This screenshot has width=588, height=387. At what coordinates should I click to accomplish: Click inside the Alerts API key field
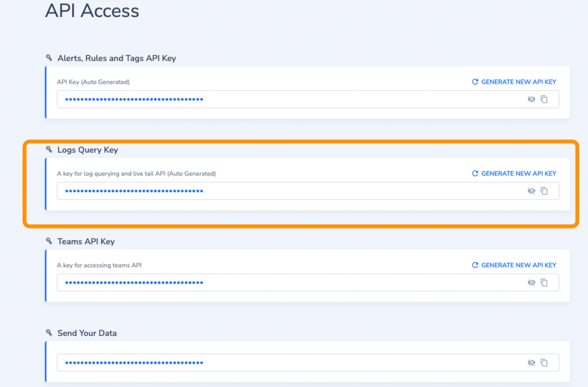265,99
